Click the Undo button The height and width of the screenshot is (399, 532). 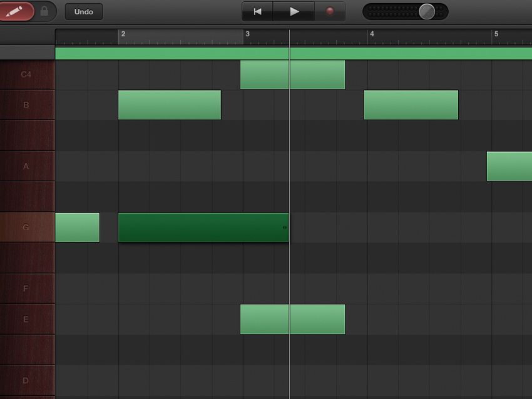84,11
